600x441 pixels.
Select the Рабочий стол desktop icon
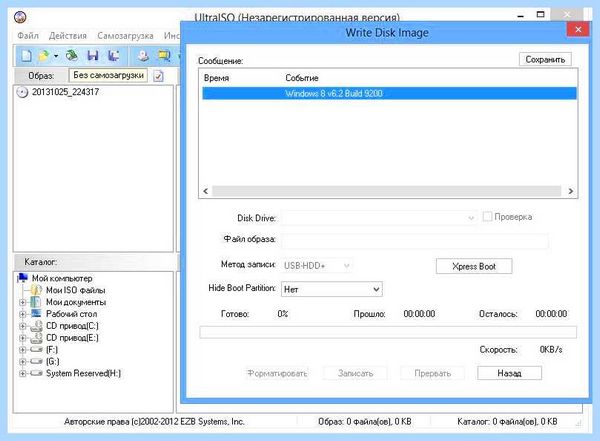pos(36,314)
